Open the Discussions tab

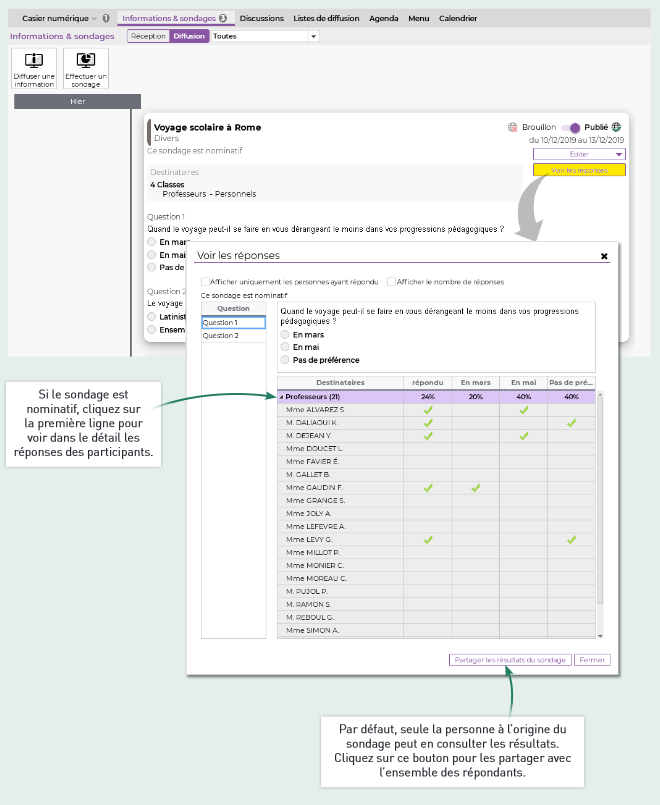(261, 18)
